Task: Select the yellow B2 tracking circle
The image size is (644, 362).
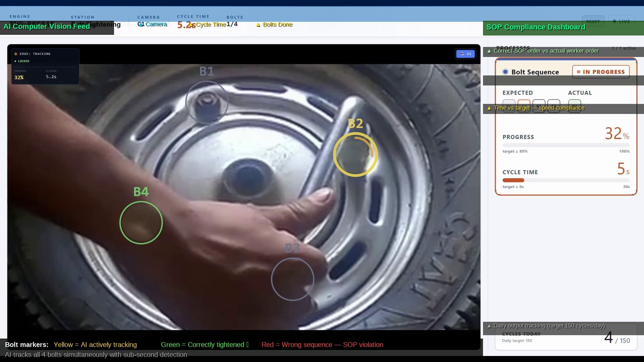Action: (355, 155)
